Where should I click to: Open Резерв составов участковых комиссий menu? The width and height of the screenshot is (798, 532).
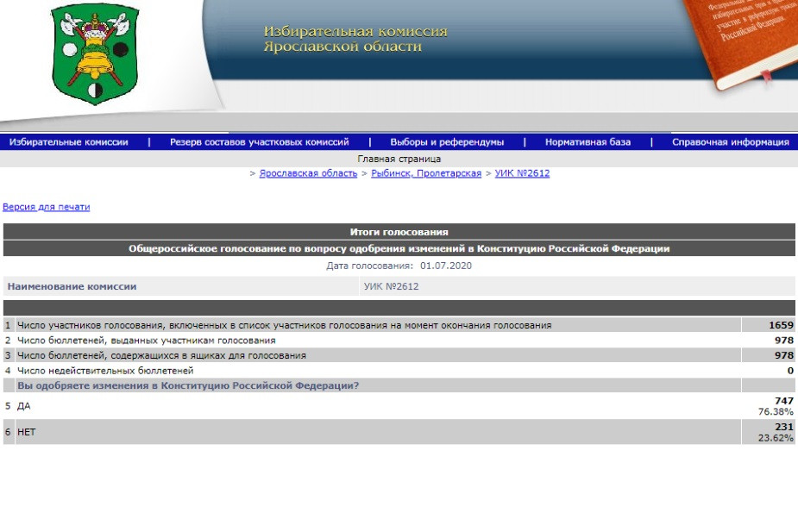[259, 142]
